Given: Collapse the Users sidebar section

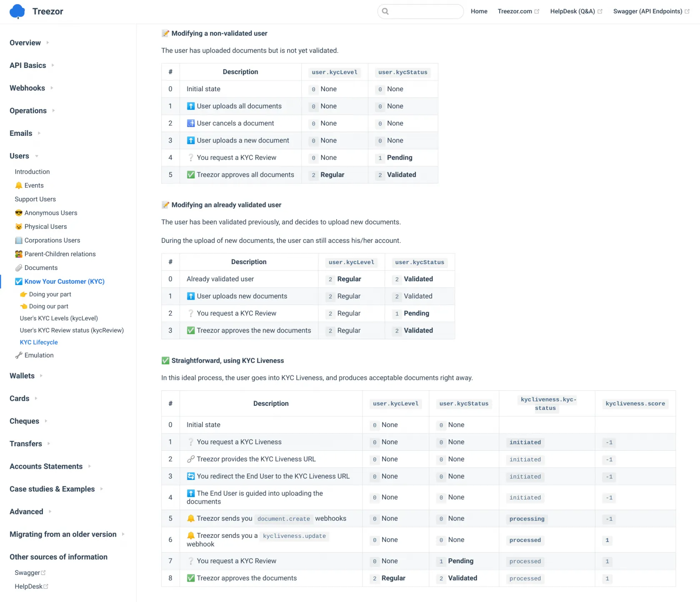Looking at the screenshot, I should pyautogui.click(x=37, y=156).
